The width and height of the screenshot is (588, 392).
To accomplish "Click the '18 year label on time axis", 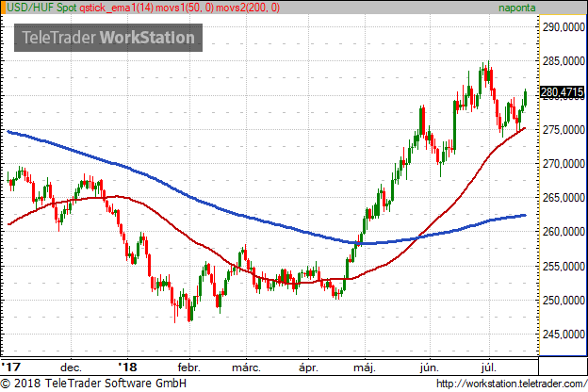I will 127,367.
